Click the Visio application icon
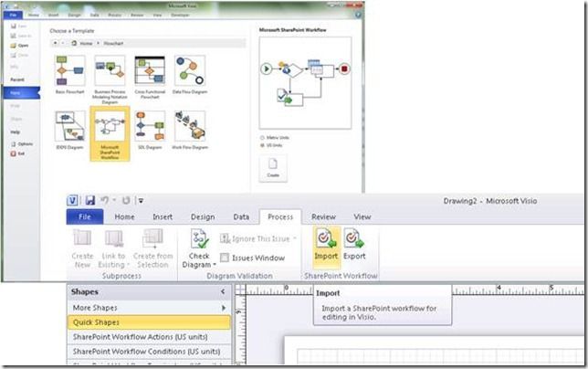The width and height of the screenshot is (588, 369). (72, 200)
